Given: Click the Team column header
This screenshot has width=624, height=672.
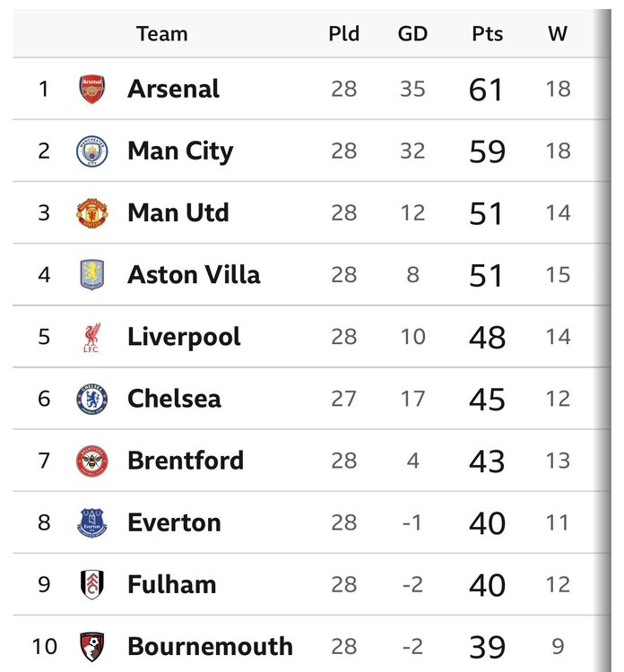Looking at the screenshot, I should point(162,34).
